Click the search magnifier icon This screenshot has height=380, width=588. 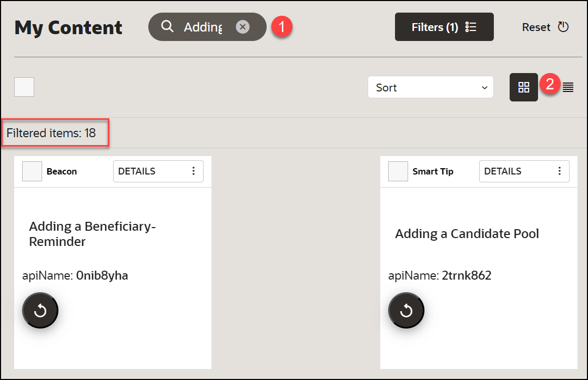pyautogui.click(x=167, y=26)
